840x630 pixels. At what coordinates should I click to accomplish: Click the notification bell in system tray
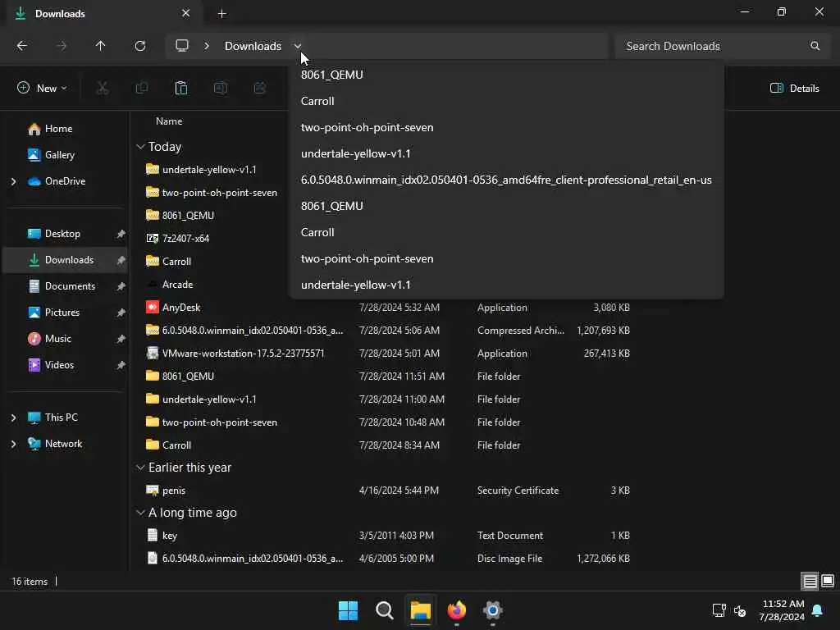click(x=818, y=610)
